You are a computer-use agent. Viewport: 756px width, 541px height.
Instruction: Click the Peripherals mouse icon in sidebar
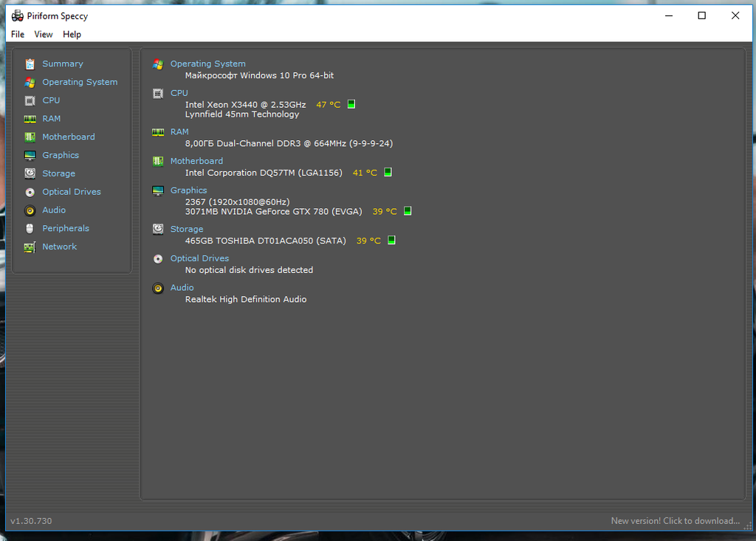click(x=30, y=229)
